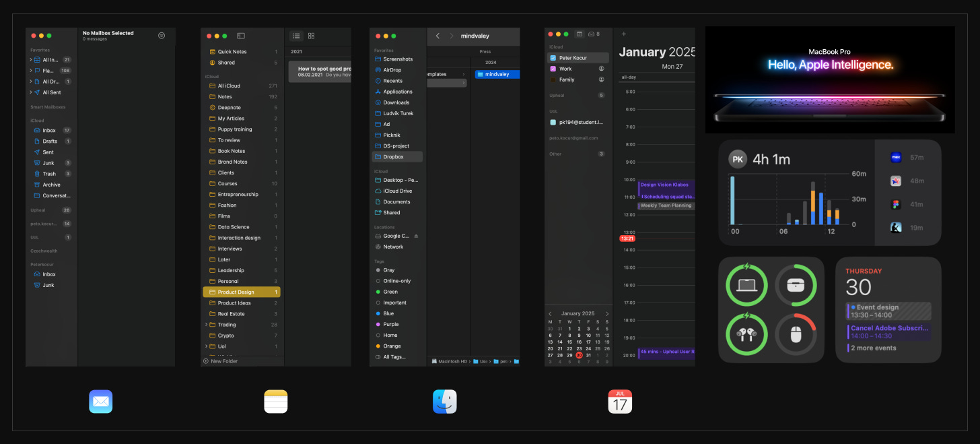Select day 30 in mini calendar

coord(579,355)
